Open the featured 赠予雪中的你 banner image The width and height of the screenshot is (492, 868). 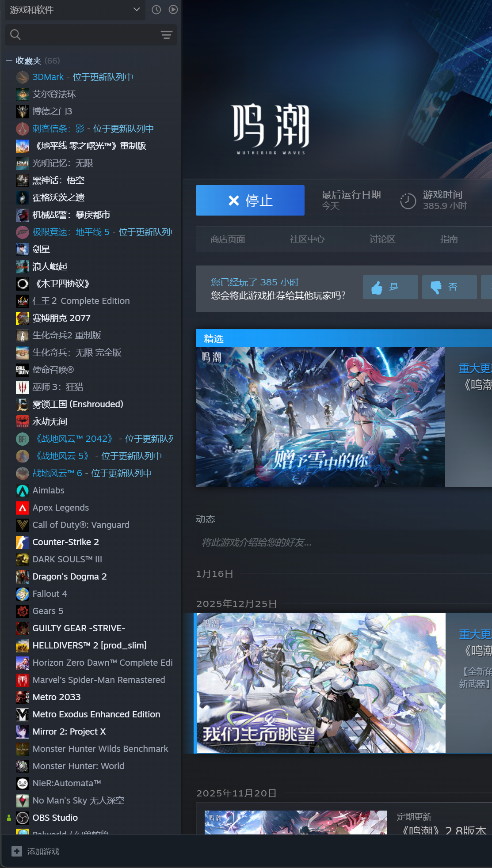(x=320, y=417)
